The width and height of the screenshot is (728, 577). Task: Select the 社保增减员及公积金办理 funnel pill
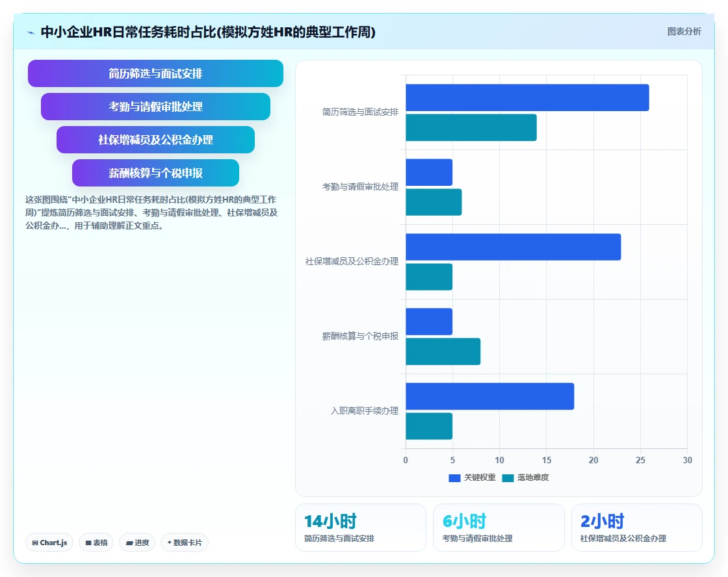pyautogui.click(x=155, y=140)
